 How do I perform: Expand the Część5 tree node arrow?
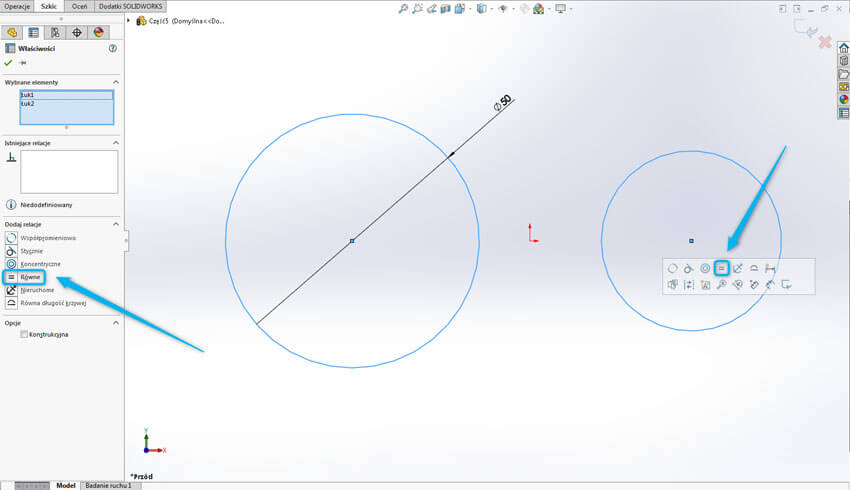(x=129, y=21)
